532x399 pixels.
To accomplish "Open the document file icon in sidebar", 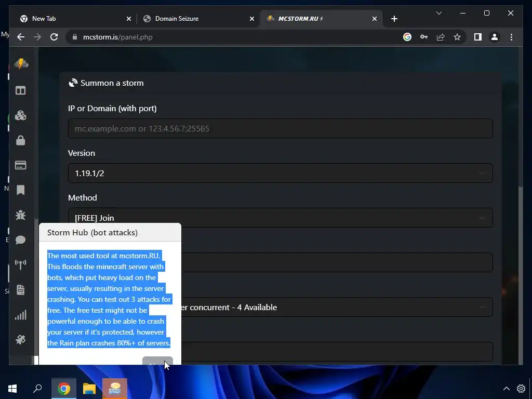I will click(20, 290).
